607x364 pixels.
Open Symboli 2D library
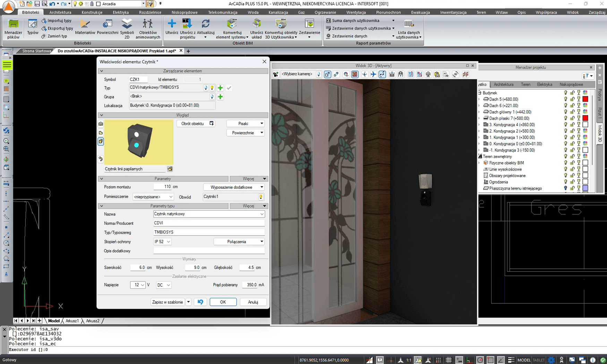pyautogui.click(x=127, y=29)
